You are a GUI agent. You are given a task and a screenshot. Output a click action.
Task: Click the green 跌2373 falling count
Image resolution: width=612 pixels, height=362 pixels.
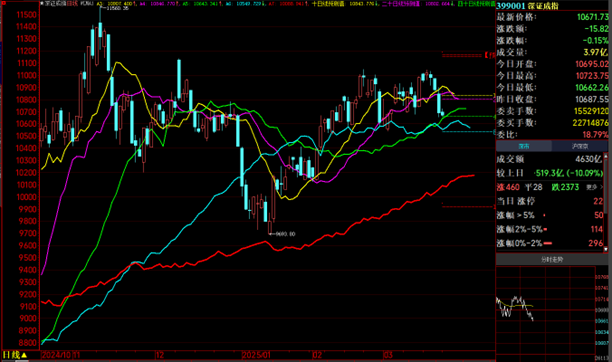click(x=565, y=187)
